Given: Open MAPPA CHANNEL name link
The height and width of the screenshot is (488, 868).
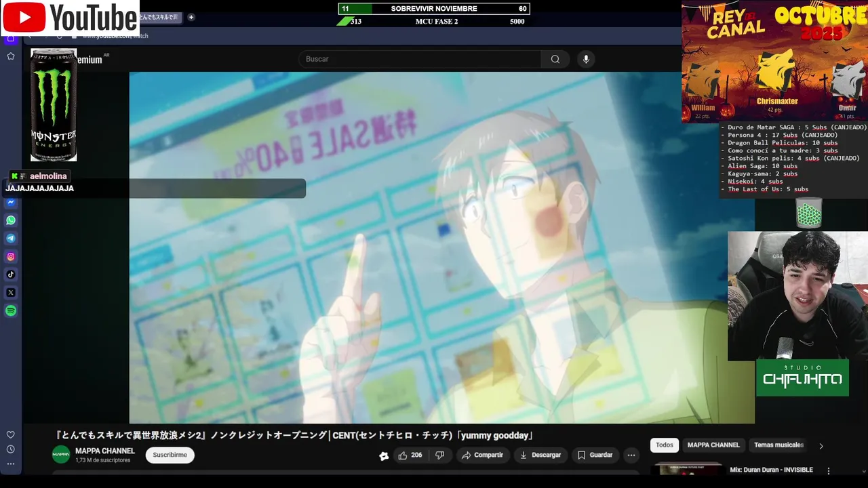Looking at the screenshot, I should coord(105,451).
